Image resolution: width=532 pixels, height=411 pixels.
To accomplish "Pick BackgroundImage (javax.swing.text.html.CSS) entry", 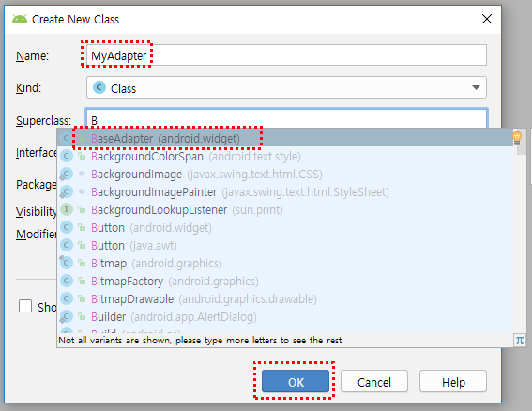I will pyautogui.click(x=285, y=175).
